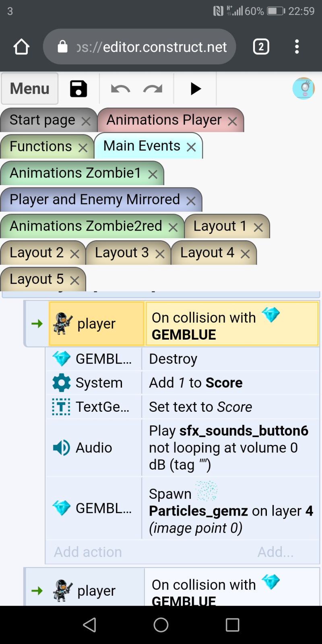
Task: Click the Add action link
Action: [x=88, y=552]
